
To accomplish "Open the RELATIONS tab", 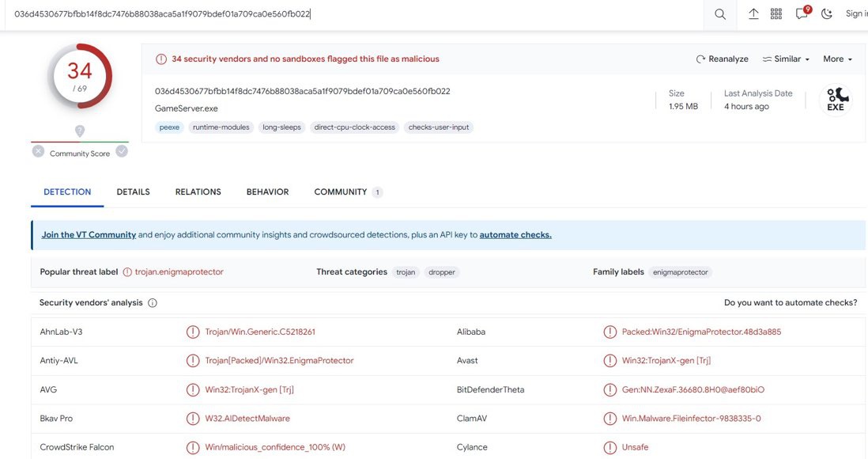I will [198, 192].
